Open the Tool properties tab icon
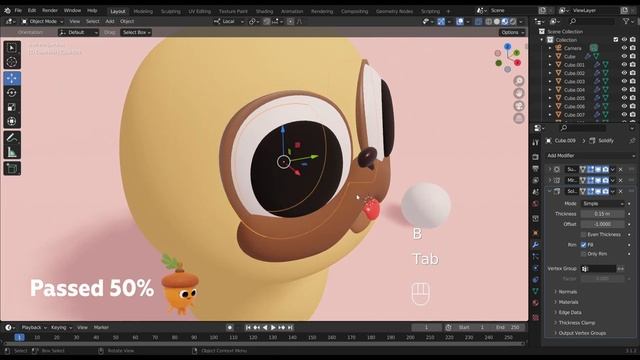Image resolution: width=640 pixels, height=360 pixels. click(x=536, y=142)
